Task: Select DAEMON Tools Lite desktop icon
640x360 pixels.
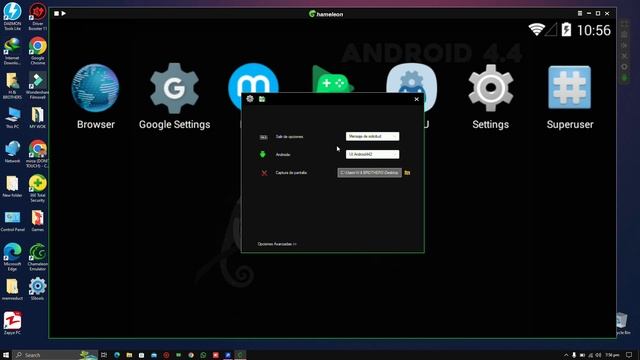Action: pyautogui.click(x=12, y=16)
